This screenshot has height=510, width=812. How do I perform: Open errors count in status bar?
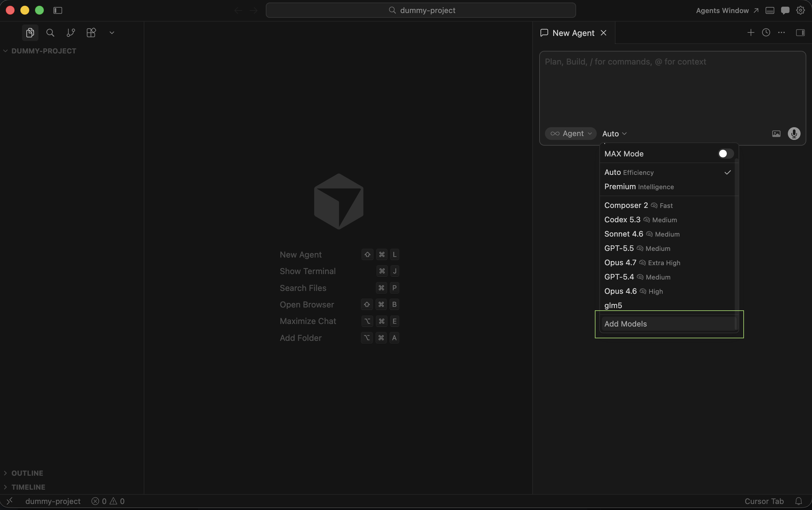(x=99, y=501)
